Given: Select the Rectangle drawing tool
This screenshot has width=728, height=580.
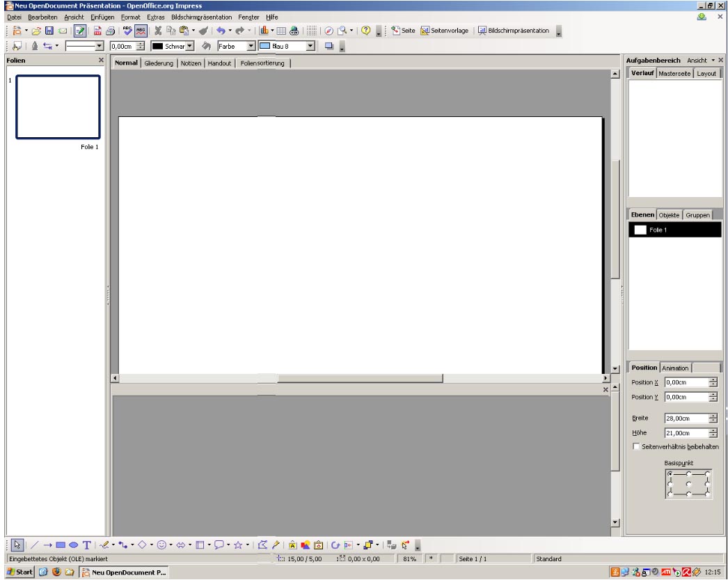Looking at the screenshot, I should (61, 545).
